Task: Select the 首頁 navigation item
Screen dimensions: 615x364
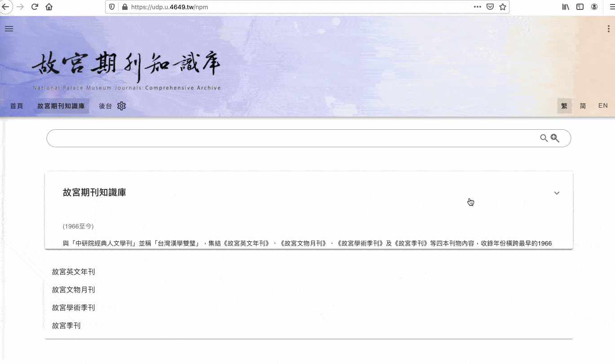Action: click(x=17, y=106)
